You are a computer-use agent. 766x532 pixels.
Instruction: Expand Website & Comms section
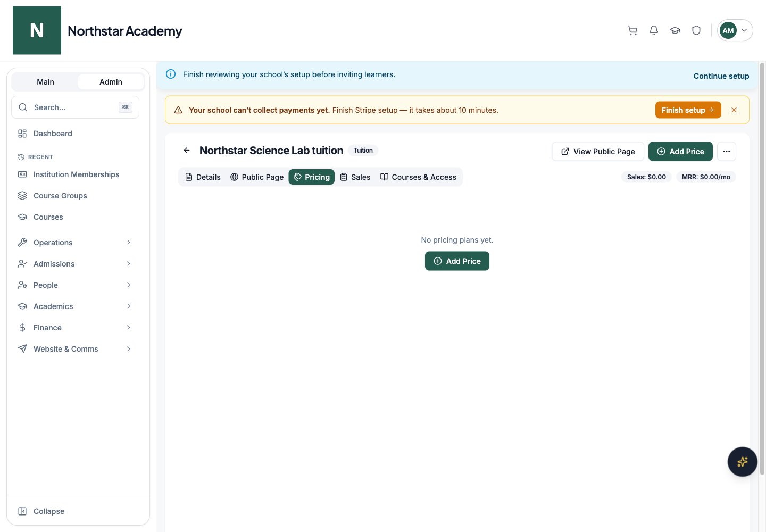[x=75, y=349]
